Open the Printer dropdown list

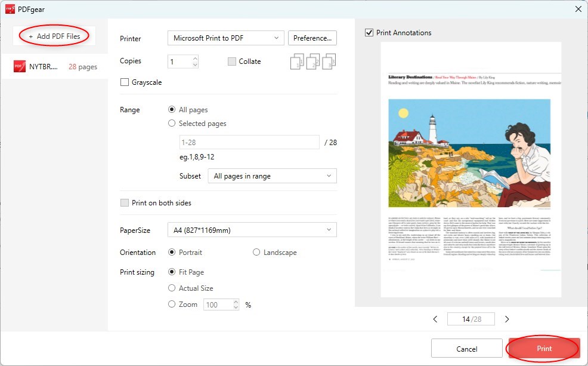tap(225, 38)
